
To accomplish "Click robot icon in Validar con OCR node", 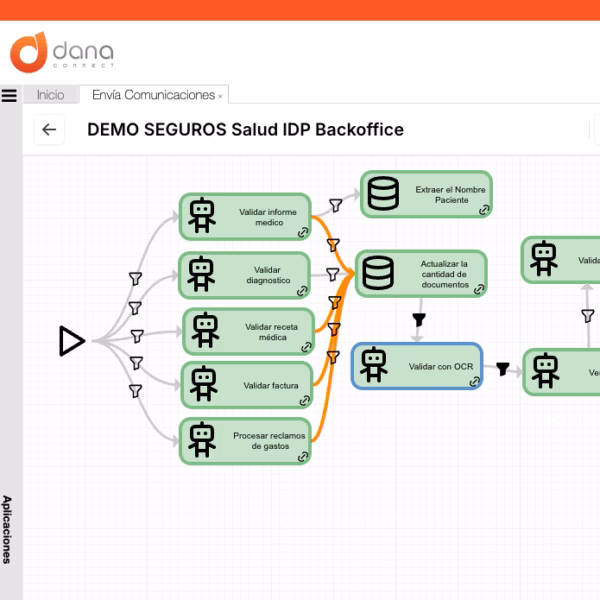I will pos(374,365).
